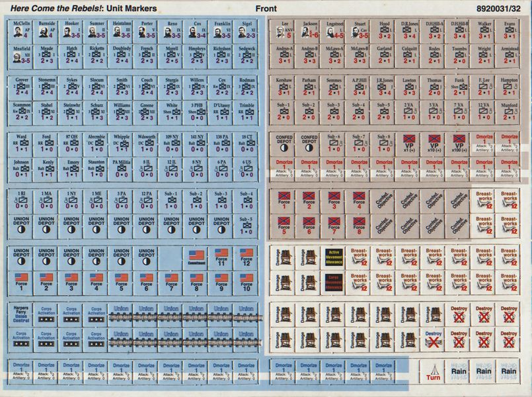Image resolution: width=532 pixels, height=397 pixels.
Task: Select the Lee ANV leader counter
Action: click(x=284, y=32)
